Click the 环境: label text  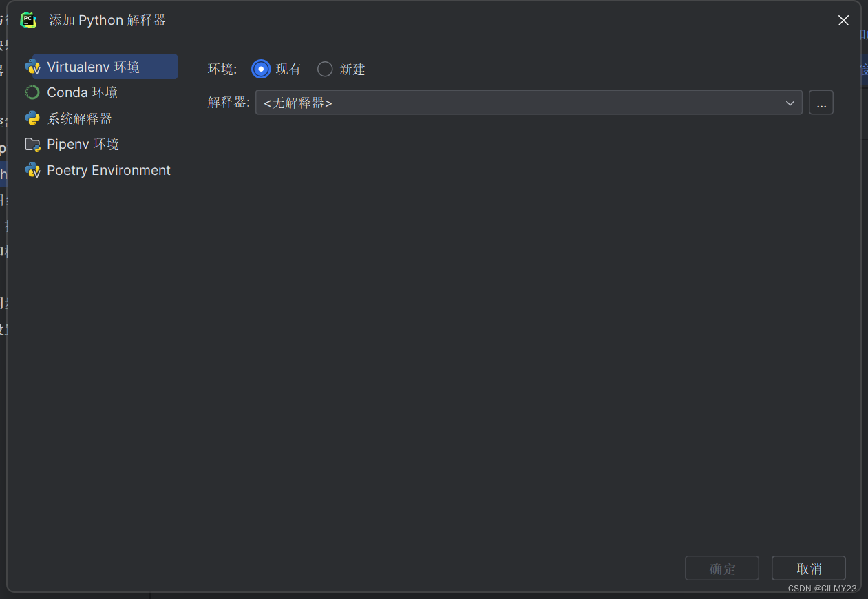point(222,69)
